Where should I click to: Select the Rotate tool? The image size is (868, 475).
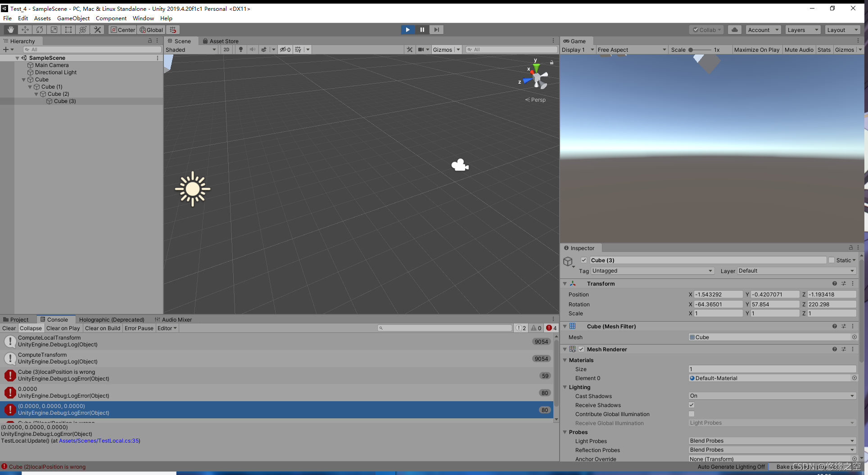pos(40,30)
